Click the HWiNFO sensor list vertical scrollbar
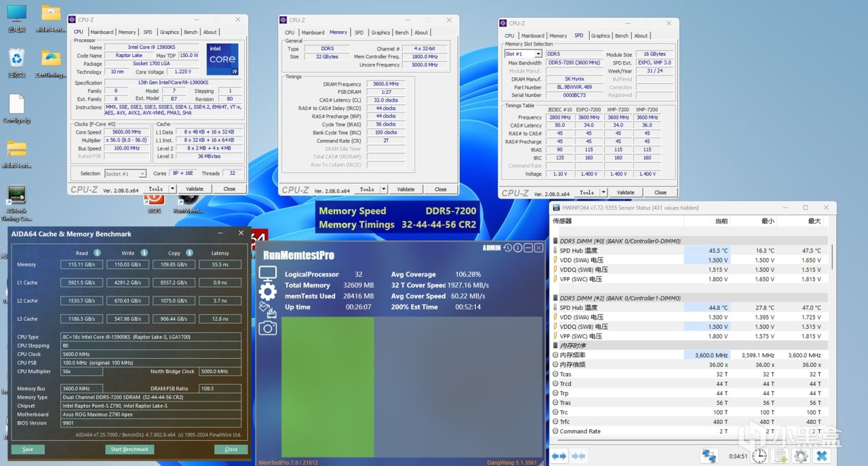 831,258
